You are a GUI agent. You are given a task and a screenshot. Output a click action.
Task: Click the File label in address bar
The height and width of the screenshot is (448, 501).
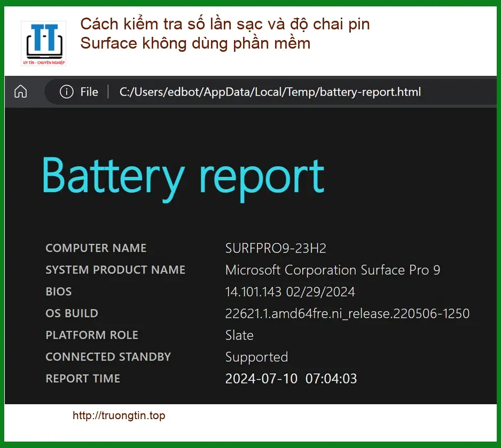tap(89, 92)
